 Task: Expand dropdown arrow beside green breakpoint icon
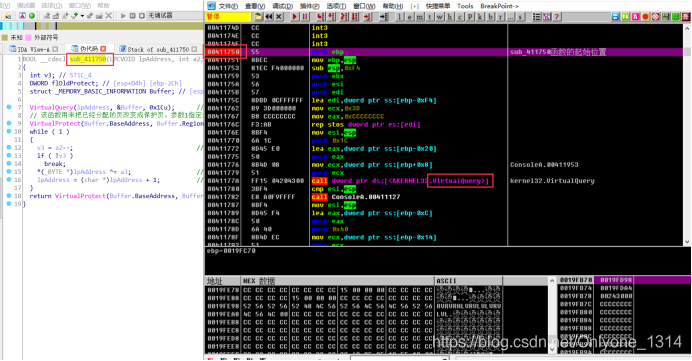82,16
